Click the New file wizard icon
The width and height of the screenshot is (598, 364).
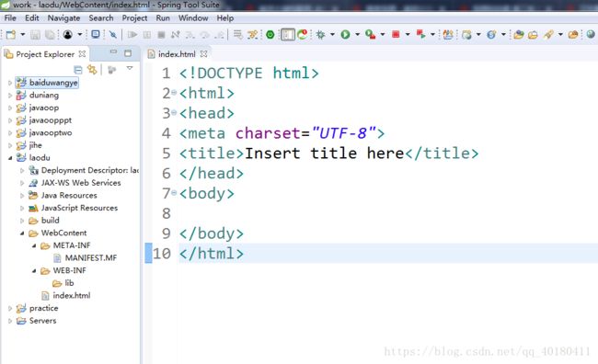coord(11,35)
